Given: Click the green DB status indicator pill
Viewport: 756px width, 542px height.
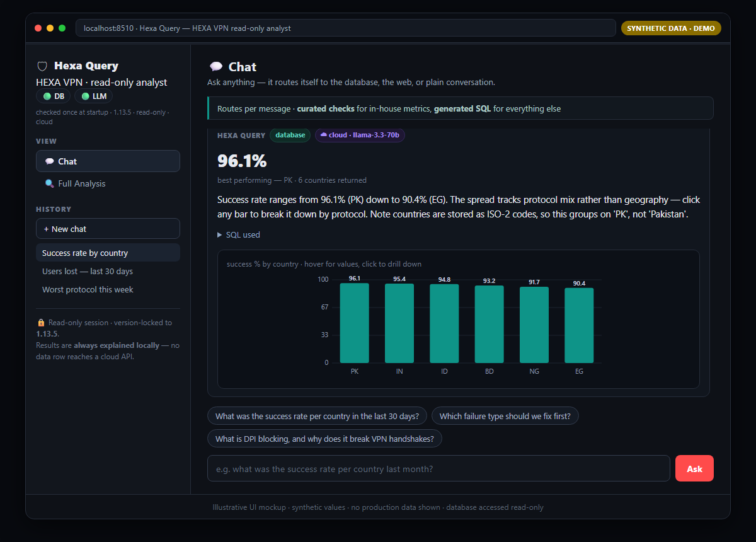Looking at the screenshot, I should pyautogui.click(x=53, y=96).
